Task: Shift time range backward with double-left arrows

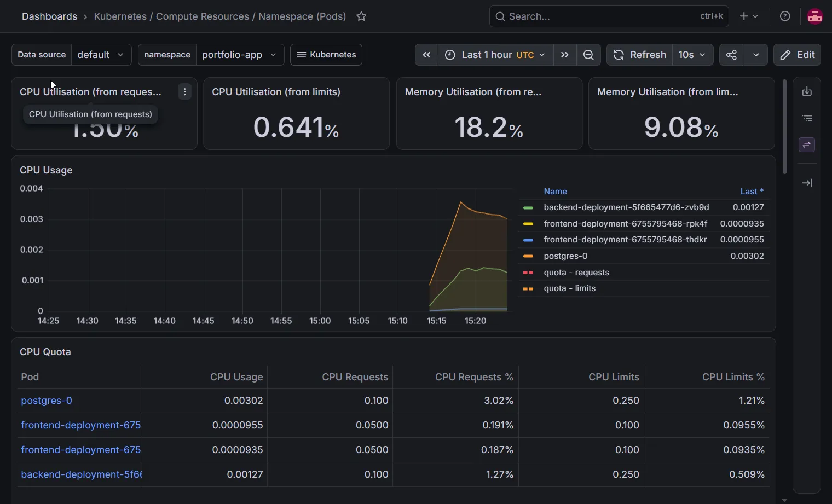Action: 426,55
